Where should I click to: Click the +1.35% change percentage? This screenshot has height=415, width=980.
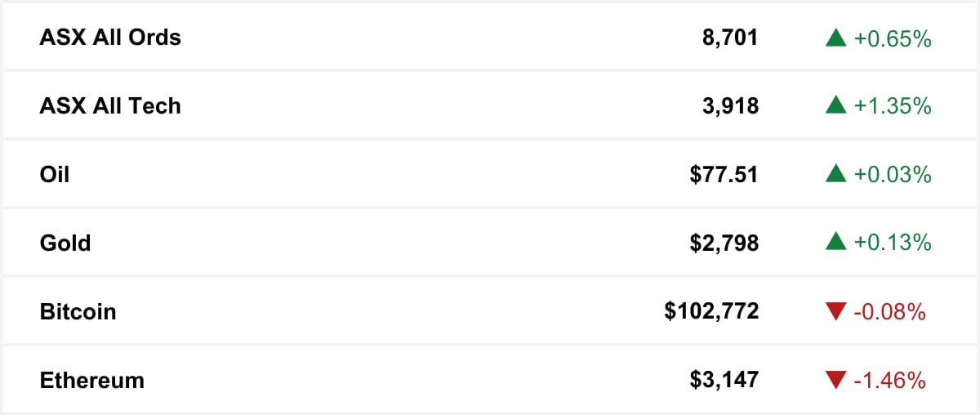click(893, 106)
